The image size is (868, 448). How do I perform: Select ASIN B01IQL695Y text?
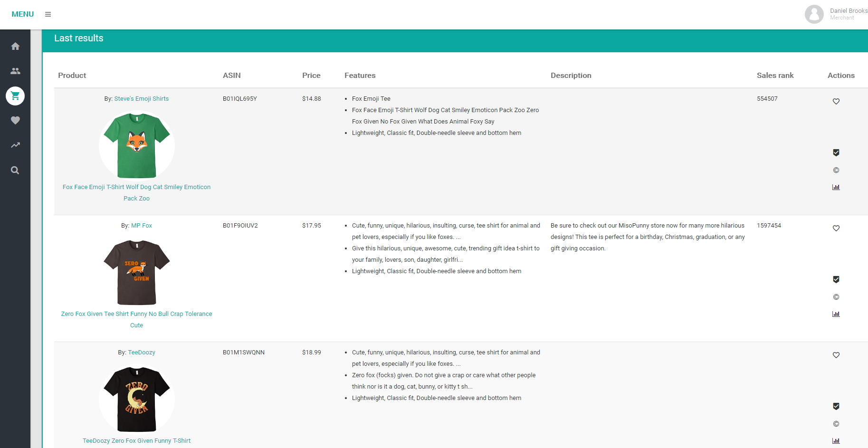point(240,99)
